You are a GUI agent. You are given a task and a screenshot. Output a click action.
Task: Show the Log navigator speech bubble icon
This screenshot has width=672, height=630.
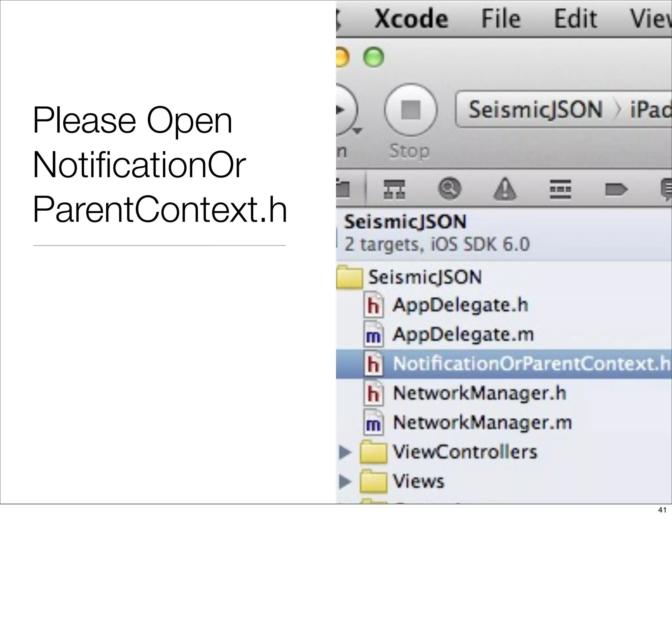666,189
